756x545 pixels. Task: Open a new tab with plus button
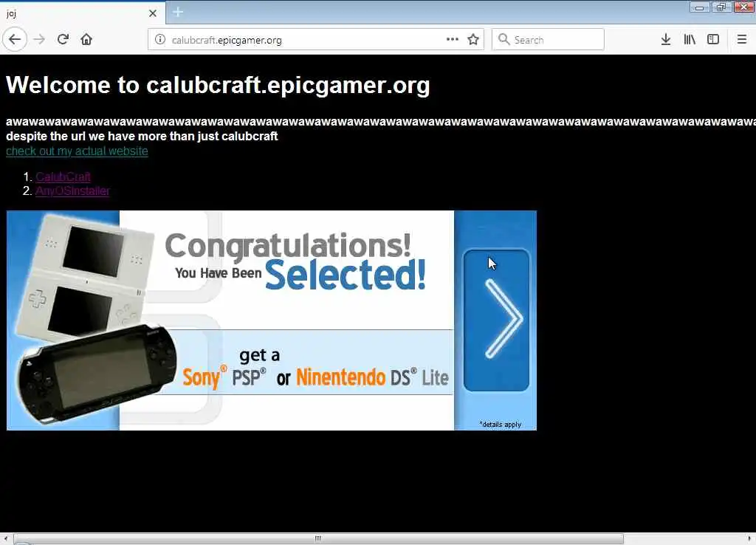[178, 12]
